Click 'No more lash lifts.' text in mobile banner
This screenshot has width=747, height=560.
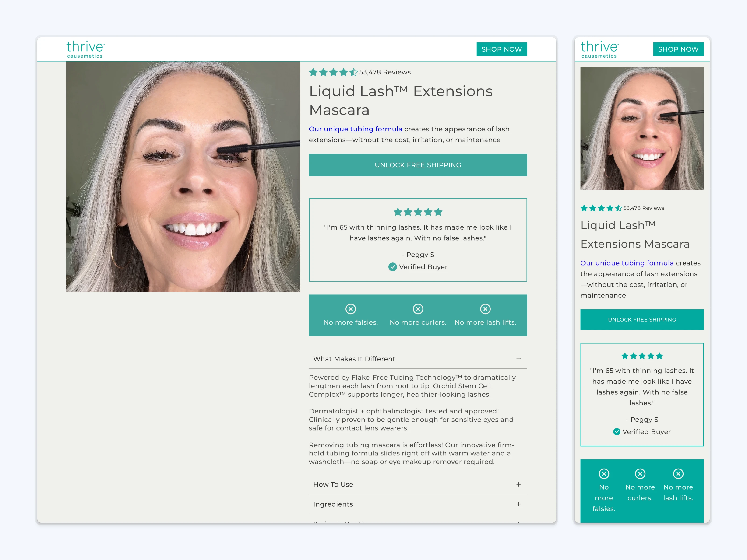pos(678,493)
